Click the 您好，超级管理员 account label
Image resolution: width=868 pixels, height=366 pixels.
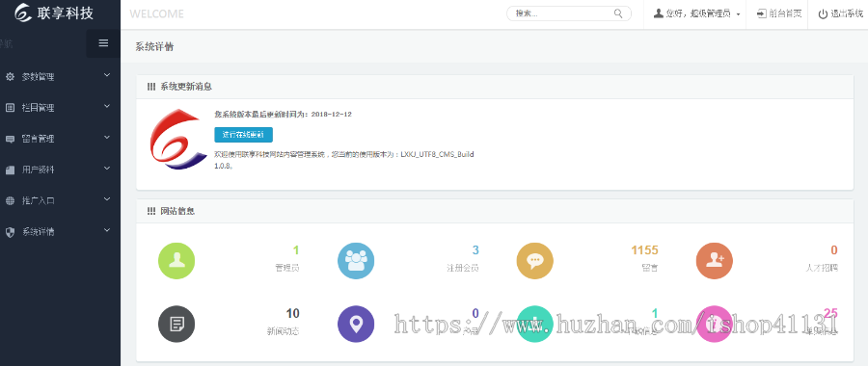tap(698, 14)
